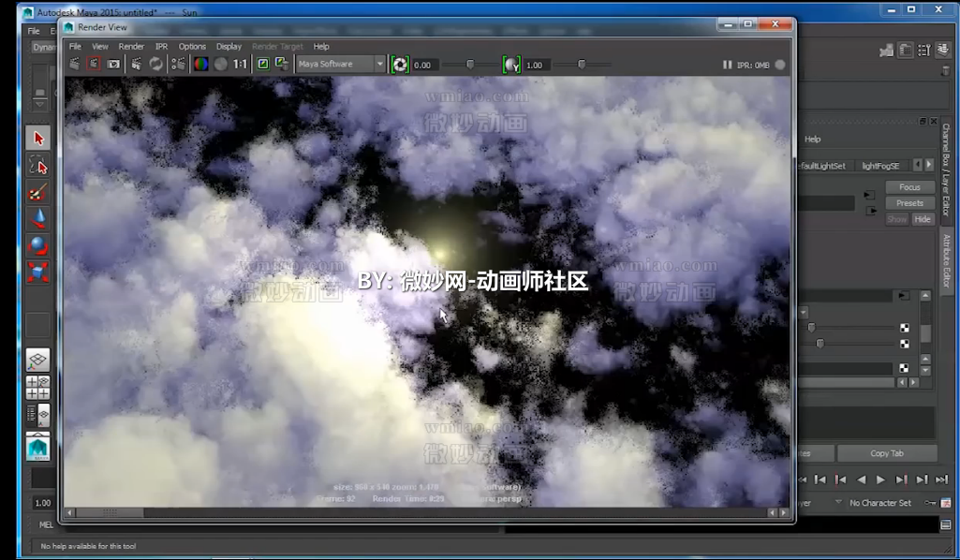Display the image at 1:1 real size
This screenshot has height=560, width=960.
tap(239, 64)
